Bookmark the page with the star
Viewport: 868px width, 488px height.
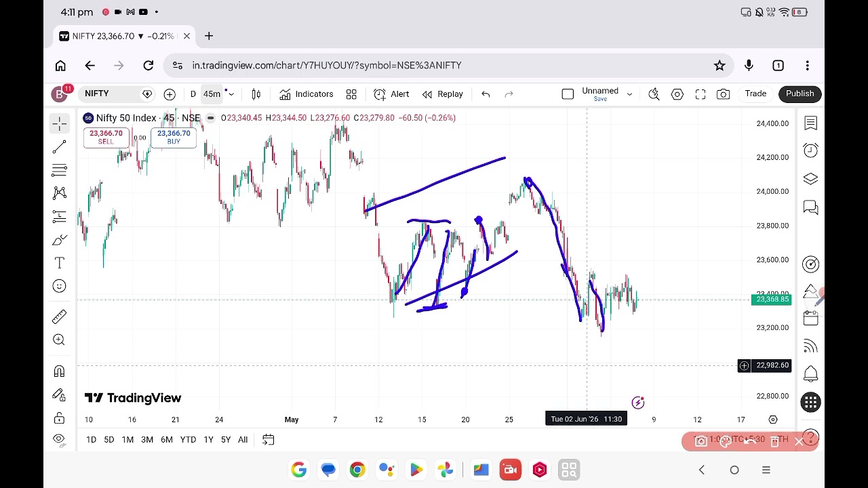tap(719, 66)
